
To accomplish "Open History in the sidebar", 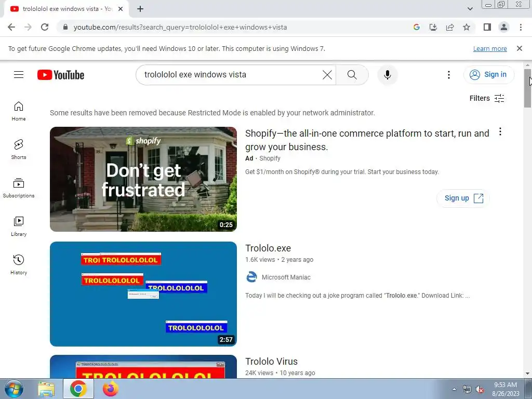I will tap(19, 264).
